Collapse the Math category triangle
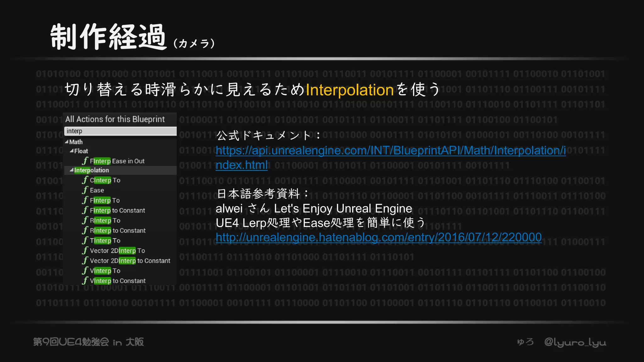644x362 pixels. (x=67, y=142)
